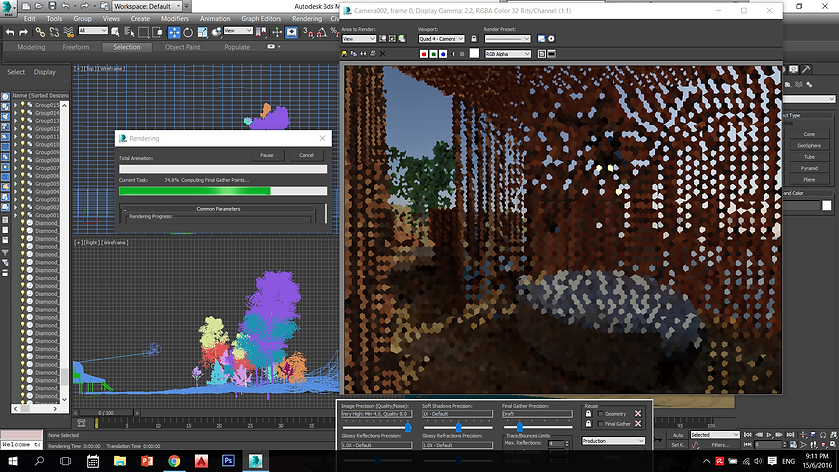Adjust the Image Precision slider handle
The width and height of the screenshot is (839, 472).
tap(408, 427)
